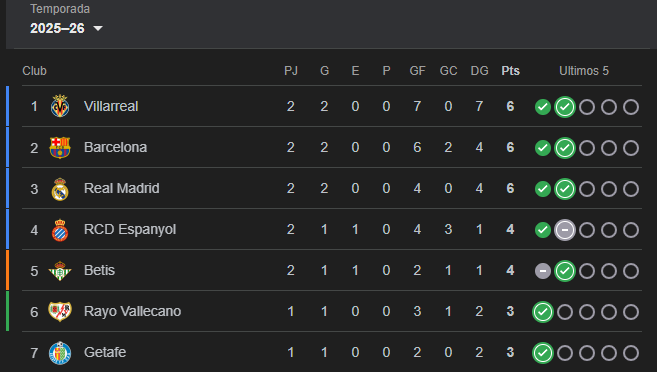Click the Rayo Vallecano crest icon
657x372 pixels.
pos(60,311)
